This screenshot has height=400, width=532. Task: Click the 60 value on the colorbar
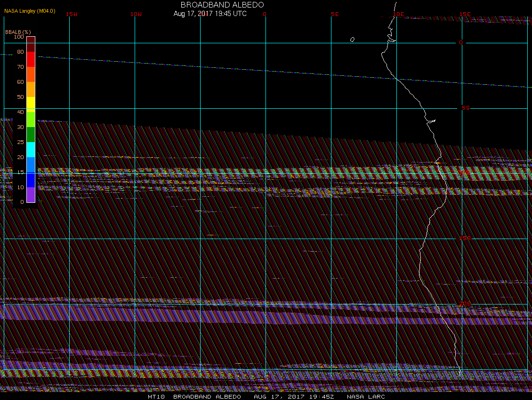(x=21, y=82)
